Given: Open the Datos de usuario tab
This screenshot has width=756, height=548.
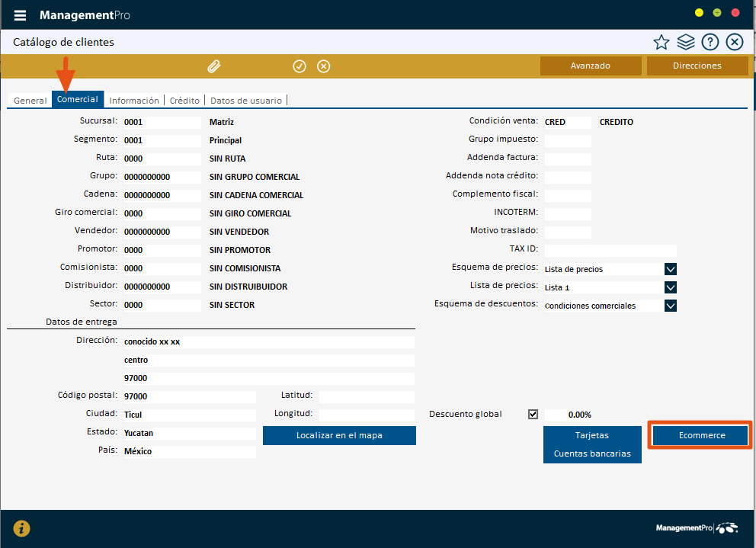Looking at the screenshot, I should point(246,101).
